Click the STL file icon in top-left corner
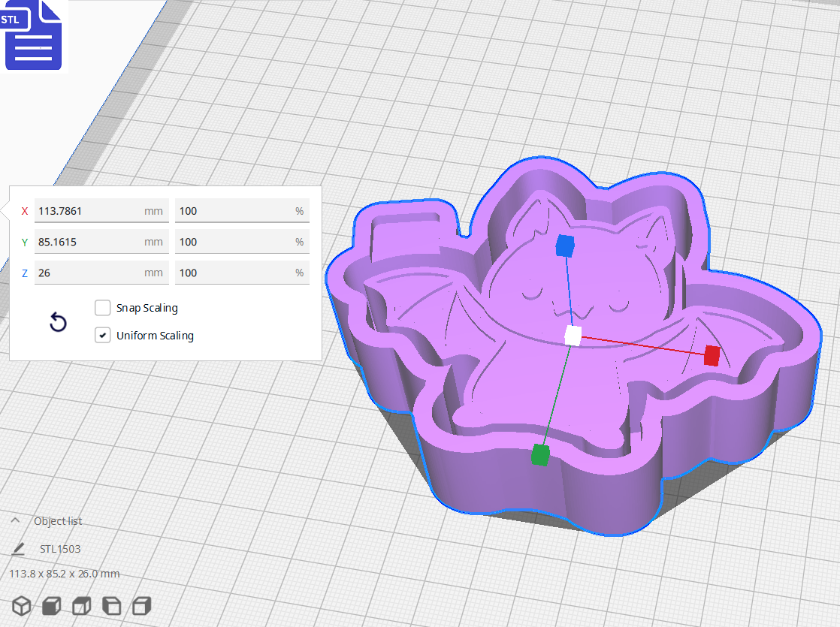 point(33,35)
